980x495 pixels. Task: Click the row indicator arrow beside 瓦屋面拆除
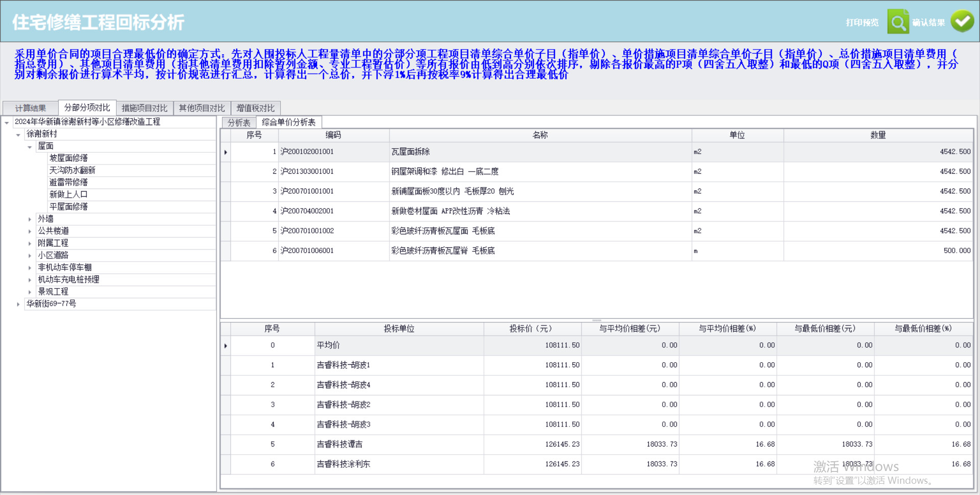tap(226, 152)
